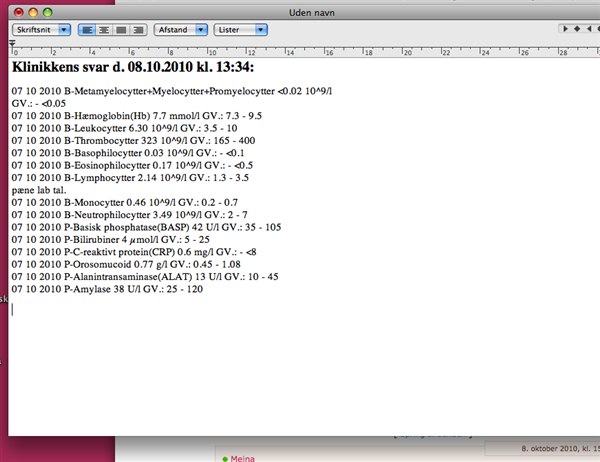Select left text alignment
The width and height of the screenshot is (600, 462).
pyautogui.click(x=88, y=30)
